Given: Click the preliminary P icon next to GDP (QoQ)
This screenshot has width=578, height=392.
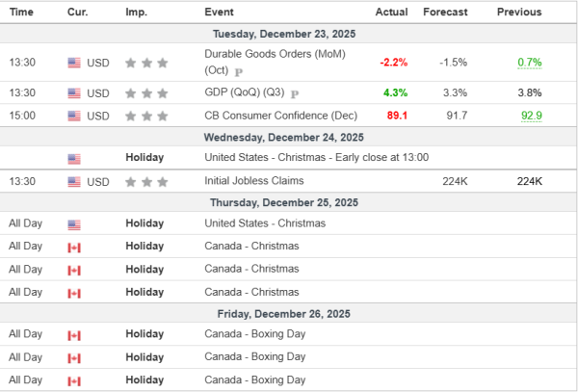Looking at the screenshot, I should pos(294,93).
